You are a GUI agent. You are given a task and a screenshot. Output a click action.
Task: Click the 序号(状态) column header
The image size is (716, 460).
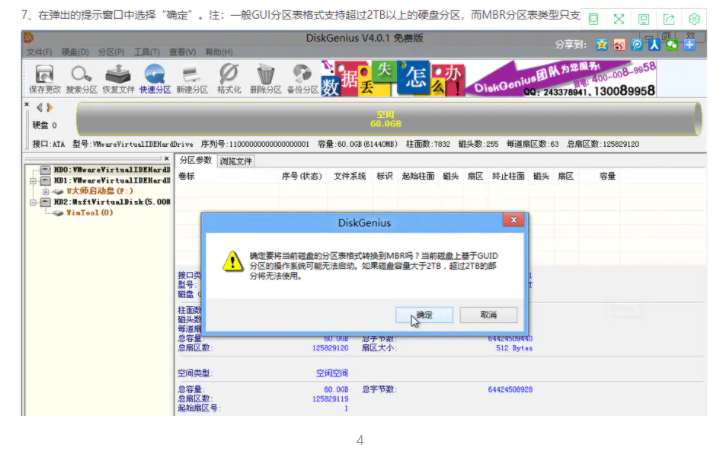pos(302,176)
